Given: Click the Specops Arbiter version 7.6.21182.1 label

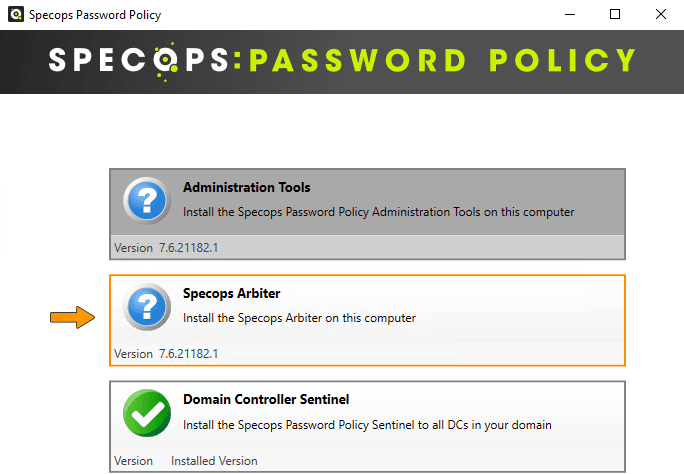Looking at the screenshot, I should (166, 354).
